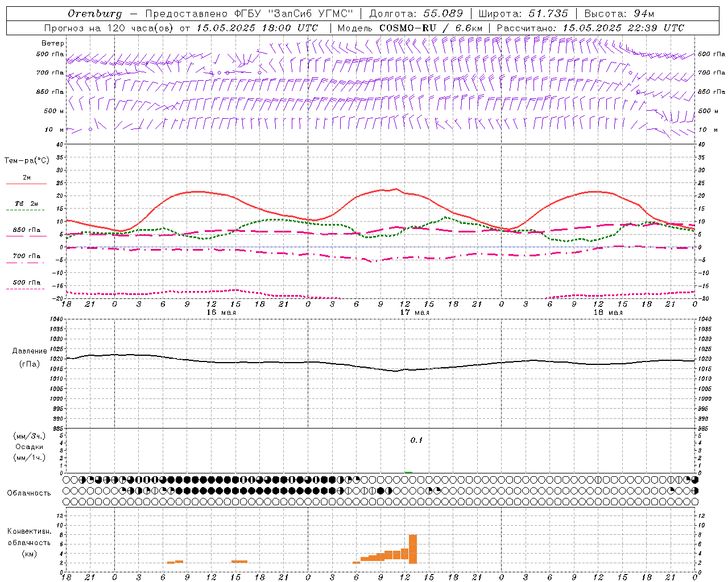Screen dimensions: 728x582
Task: Click the 17 мая date label
Action: point(415,313)
